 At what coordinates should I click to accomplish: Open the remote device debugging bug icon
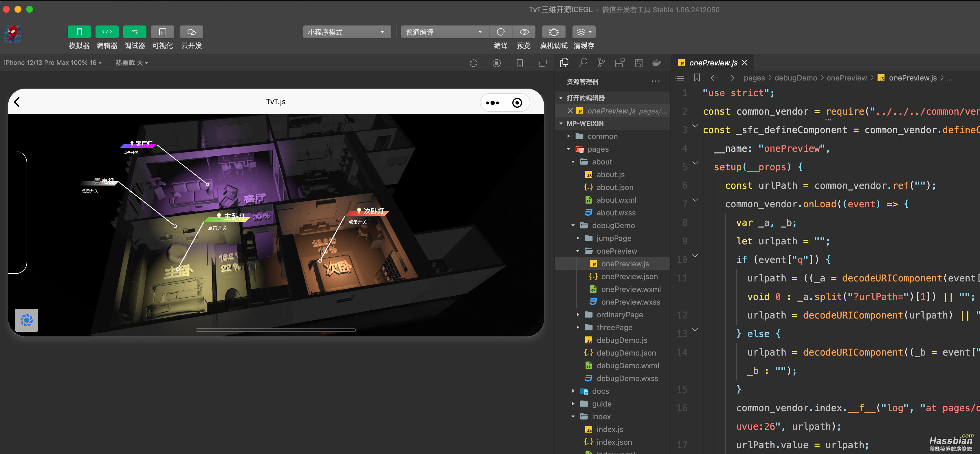pyautogui.click(x=554, y=32)
